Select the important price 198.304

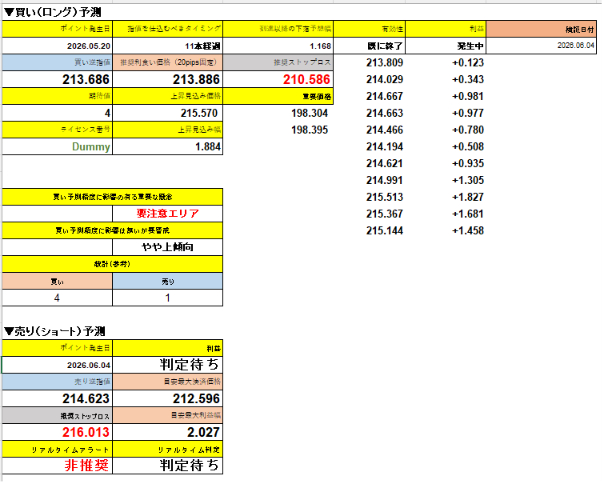(x=309, y=113)
